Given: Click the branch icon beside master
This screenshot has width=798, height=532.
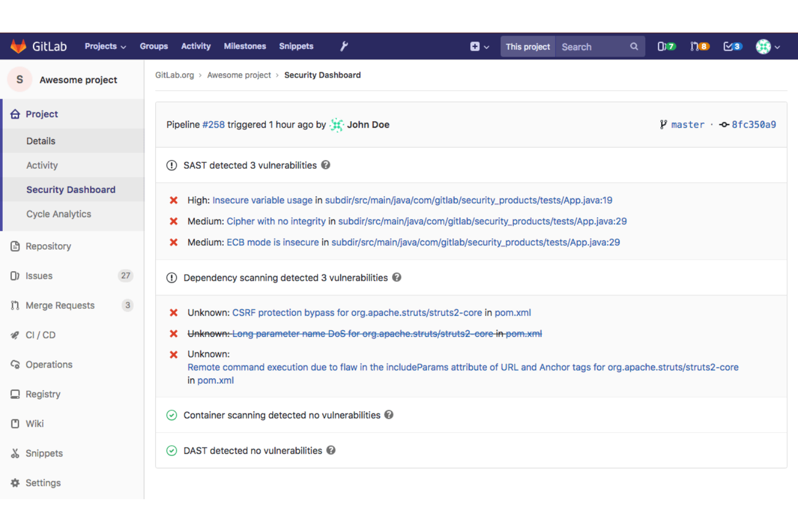Looking at the screenshot, I should point(663,125).
